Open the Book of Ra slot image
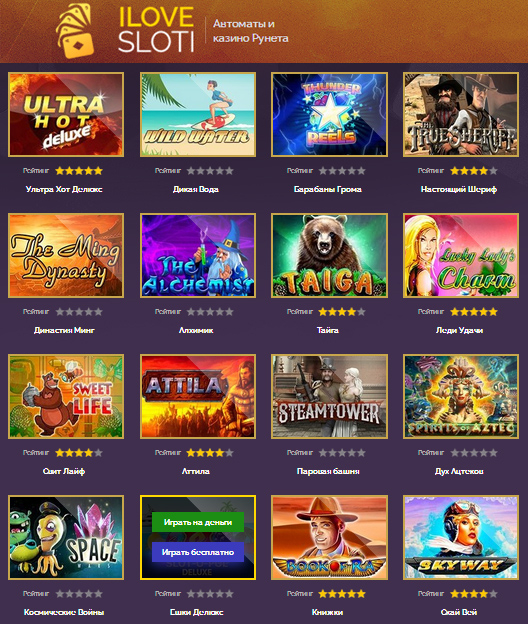 tap(329, 537)
